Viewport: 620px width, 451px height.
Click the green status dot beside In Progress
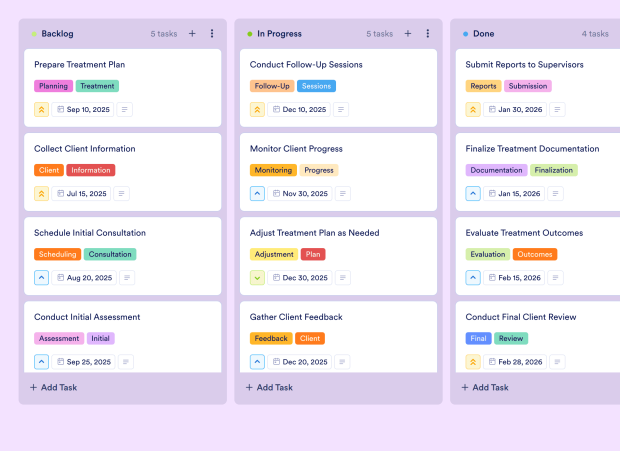click(249, 34)
